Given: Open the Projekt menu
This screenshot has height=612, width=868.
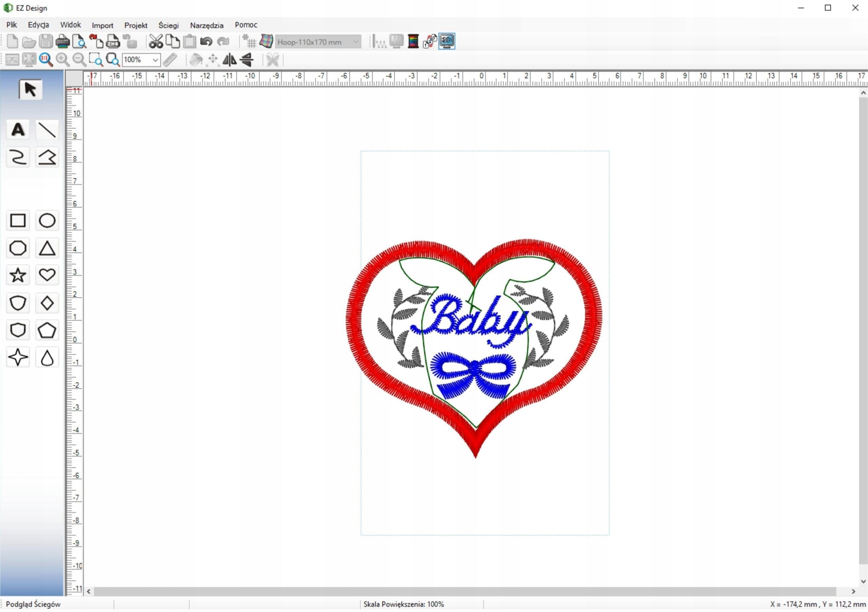Looking at the screenshot, I should click(136, 25).
